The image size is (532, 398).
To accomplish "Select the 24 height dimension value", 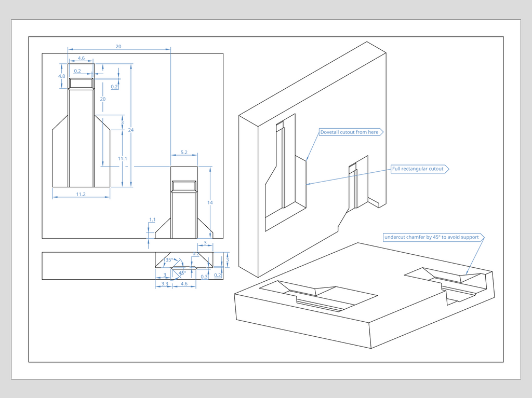I will (131, 130).
